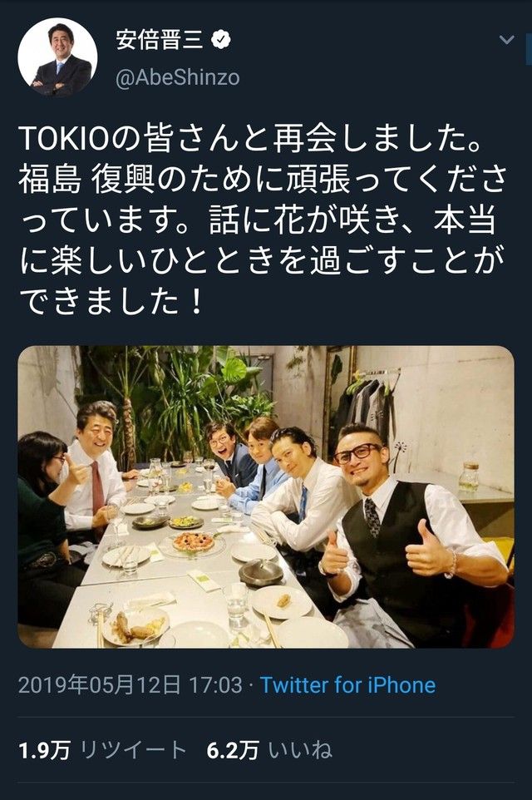Open the リツイート list label
This screenshot has height=800, width=532.
coord(134,750)
